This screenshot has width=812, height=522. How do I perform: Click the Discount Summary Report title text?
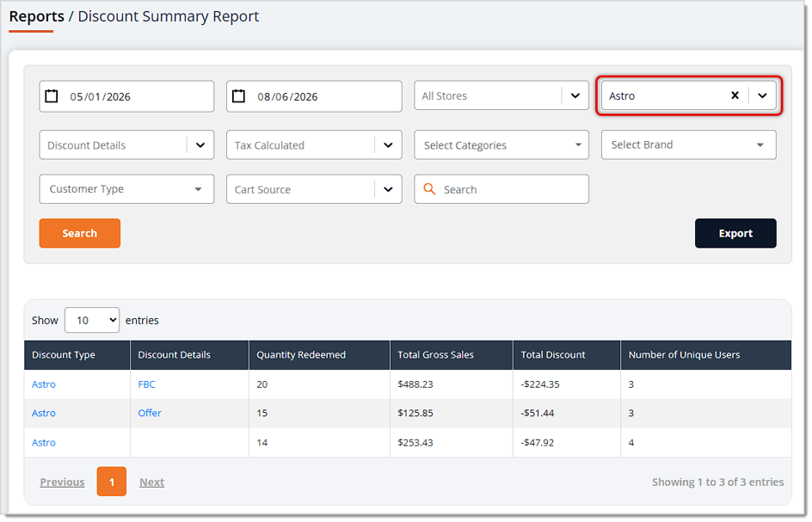tap(169, 16)
